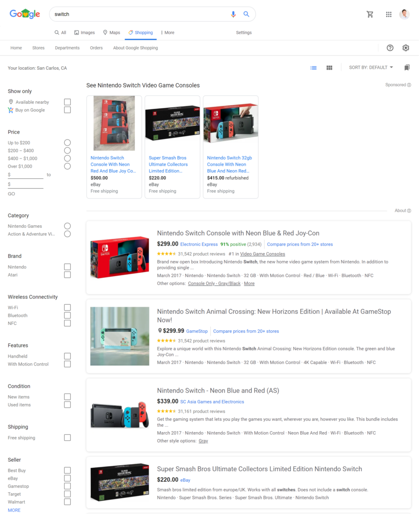Viewport: 420px width, 514px height.
Task: Check the Target seller filter
Action: pyautogui.click(x=67, y=494)
